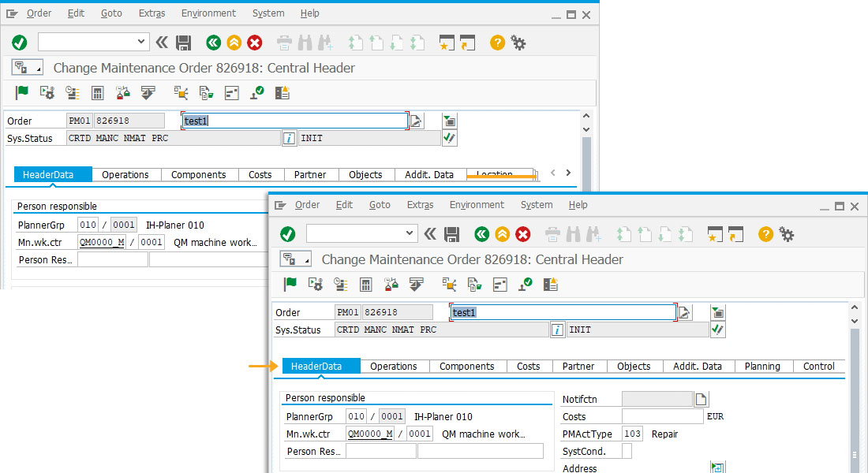Switch to Partner tab in back window
The width and height of the screenshot is (868, 473).
[x=310, y=175]
